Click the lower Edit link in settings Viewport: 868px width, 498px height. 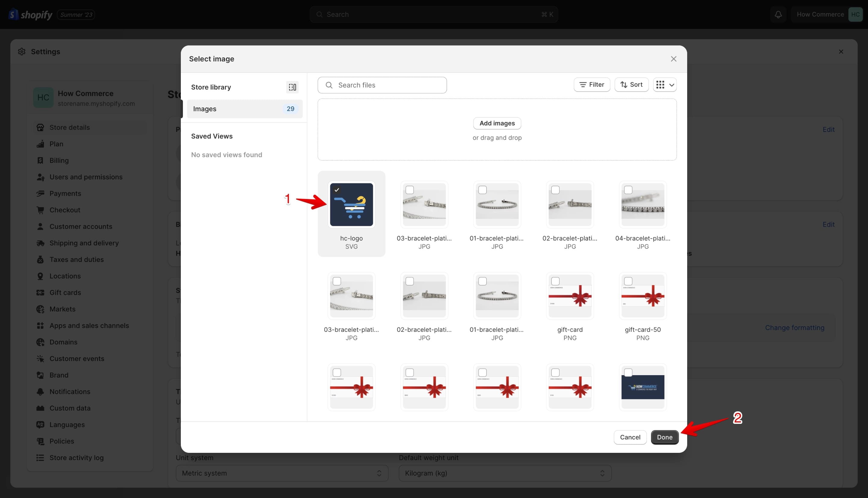(x=828, y=224)
